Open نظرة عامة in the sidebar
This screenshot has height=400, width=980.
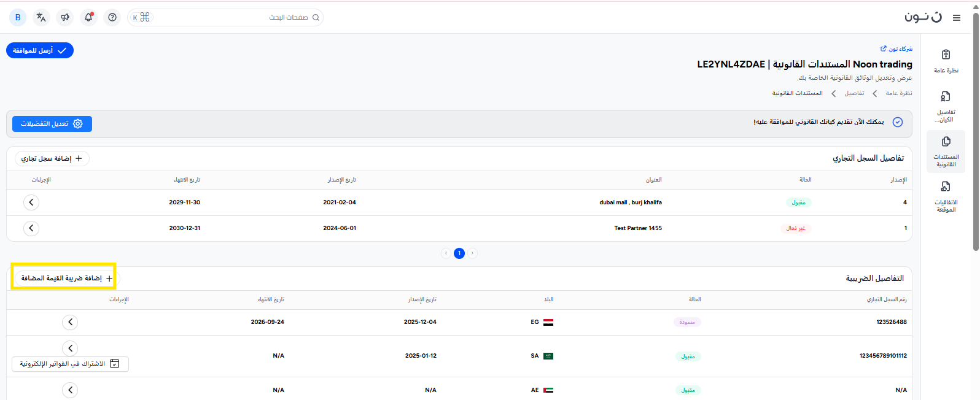pos(946,61)
